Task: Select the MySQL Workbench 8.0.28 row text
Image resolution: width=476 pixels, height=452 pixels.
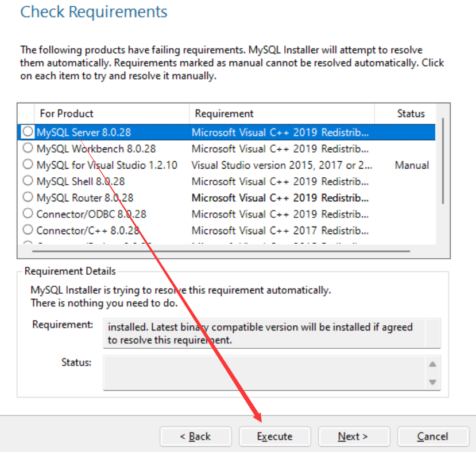Action: pos(96,149)
